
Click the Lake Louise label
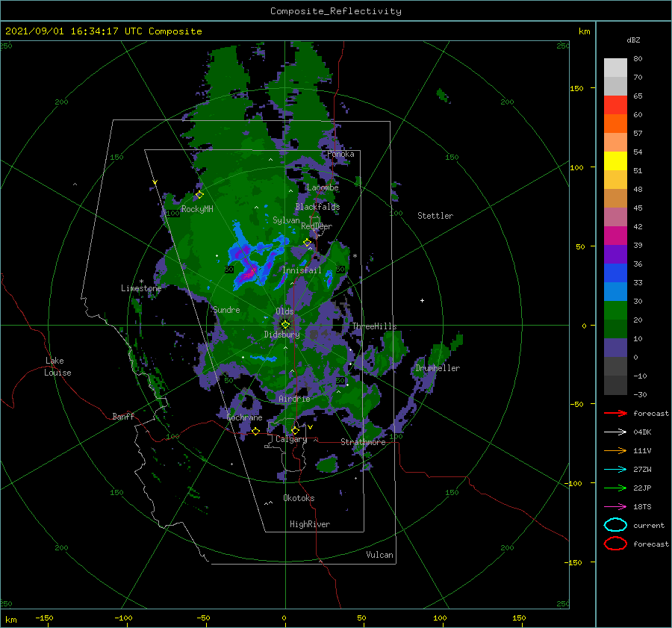tap(57, 367)
